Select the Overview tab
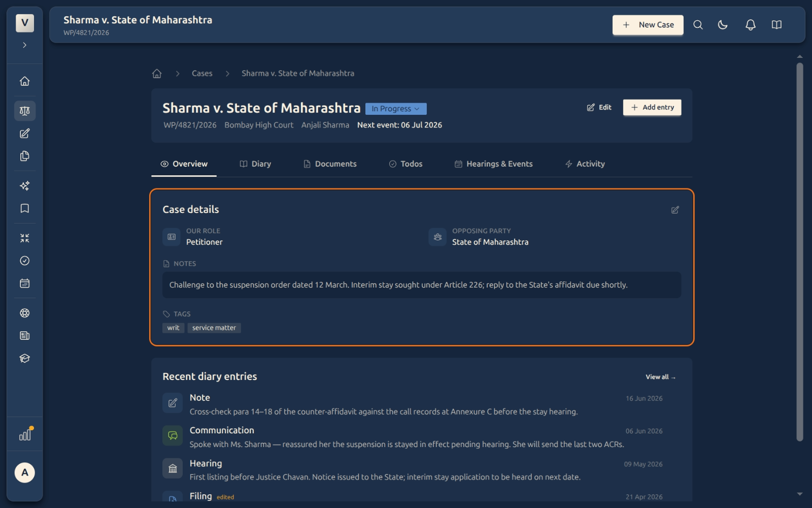This screenshot has height=508, width=812. (x=184, y=164)
